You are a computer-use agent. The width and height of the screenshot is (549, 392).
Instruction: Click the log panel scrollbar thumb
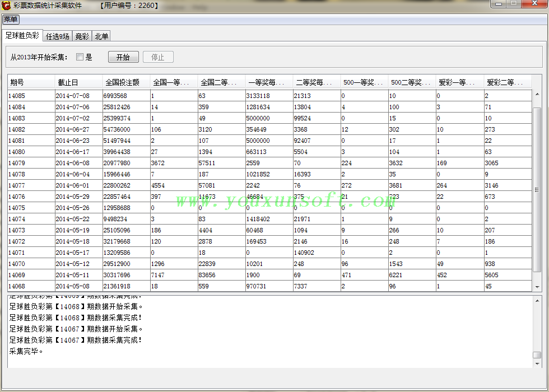pos(537,355)
